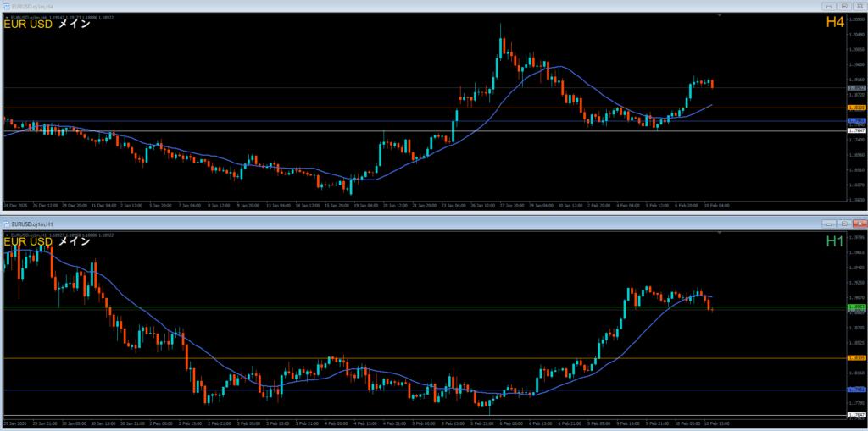Screen dimensions: 868x431
Task: Click blue 1.17951 price label in H1 chart
Action: pyautogui.click(x=856, y=390)
